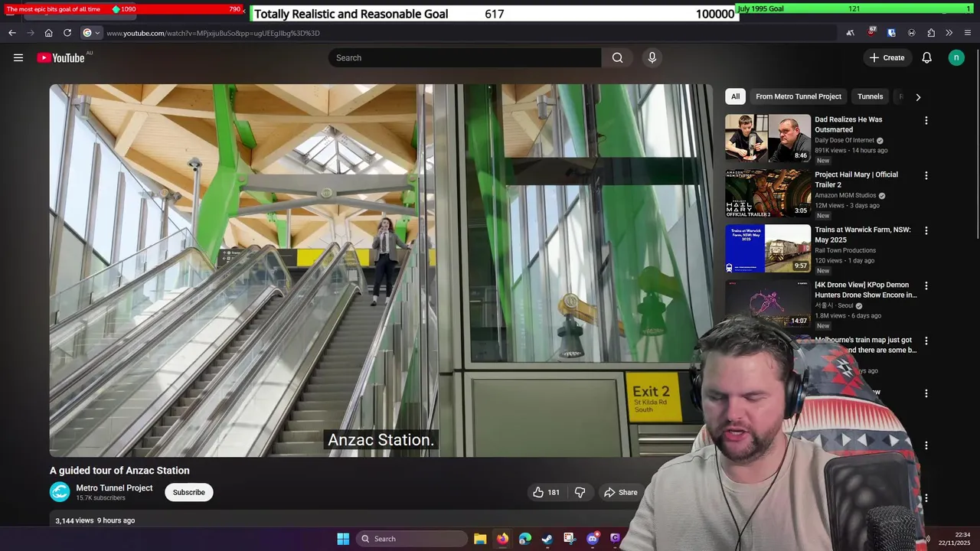Open Windows Start menu
Image resolution: width=980 pixels, height=551 pixels.
click(x=343, y=539)
